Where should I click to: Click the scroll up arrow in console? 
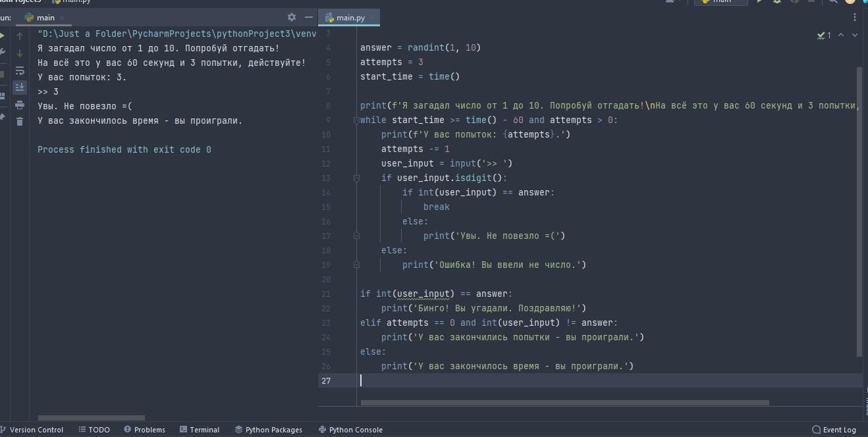pos(20,36)
